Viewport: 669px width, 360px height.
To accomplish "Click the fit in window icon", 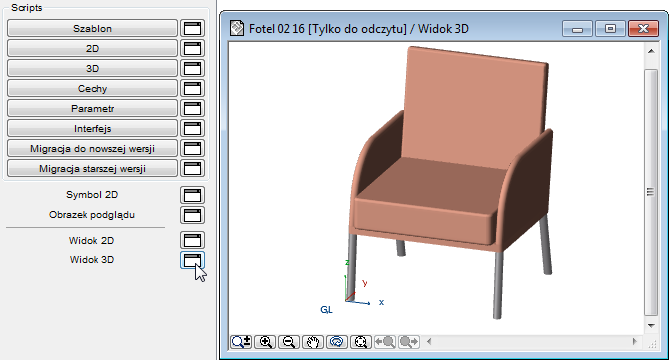I will tap(361, 342).
